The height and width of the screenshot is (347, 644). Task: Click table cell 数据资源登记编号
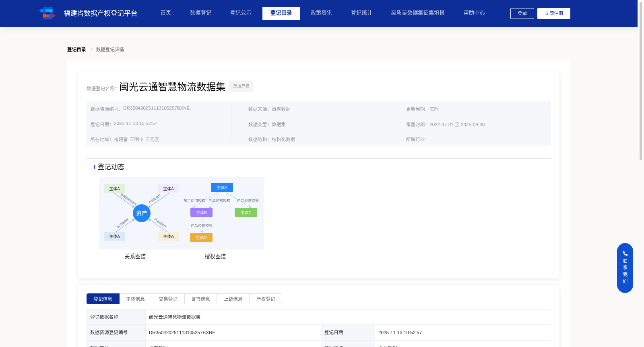click(109, 332)
